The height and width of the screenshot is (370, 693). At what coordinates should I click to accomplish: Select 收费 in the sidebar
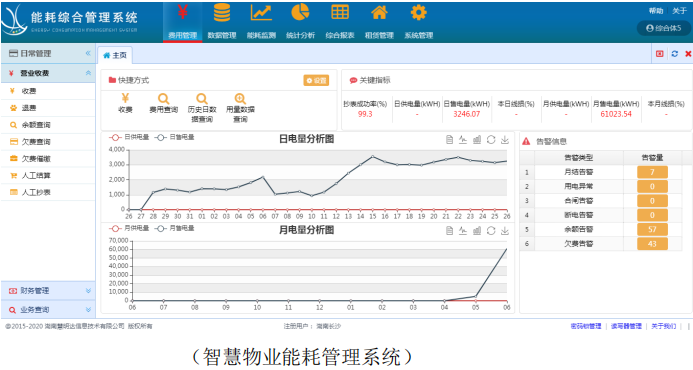coord(48,91)
